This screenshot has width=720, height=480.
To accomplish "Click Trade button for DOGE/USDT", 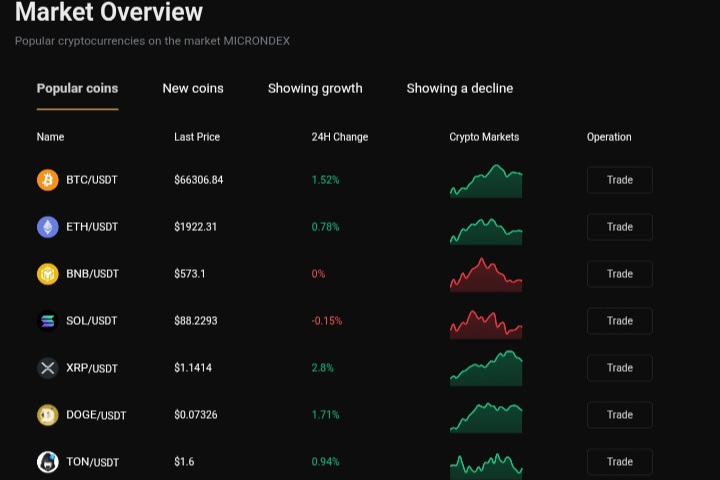I will click(x=619, y=415).
